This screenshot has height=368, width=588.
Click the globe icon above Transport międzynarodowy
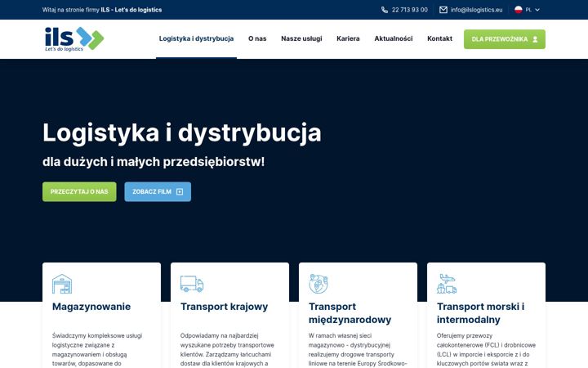[x=318, y=284]
